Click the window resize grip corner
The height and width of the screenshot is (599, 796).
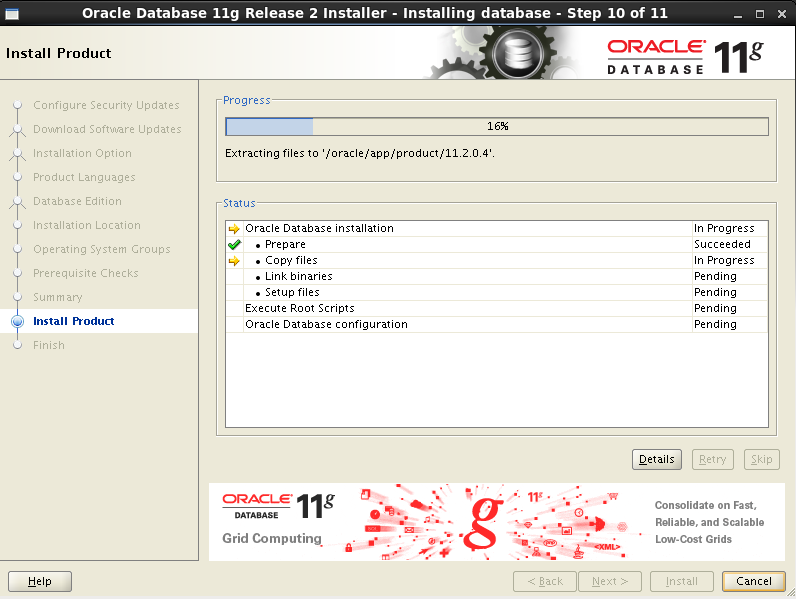[791, 593]
